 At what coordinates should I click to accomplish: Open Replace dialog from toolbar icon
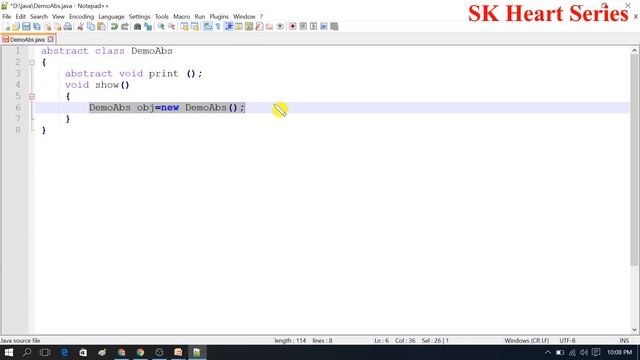click(x=148, y=27)
